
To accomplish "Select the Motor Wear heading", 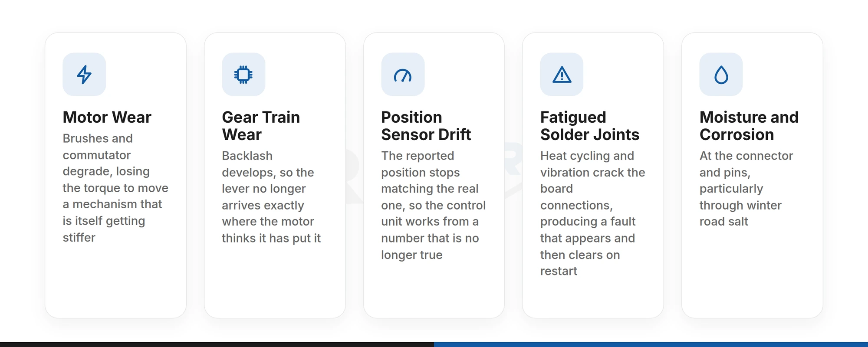I will point(107,117).
